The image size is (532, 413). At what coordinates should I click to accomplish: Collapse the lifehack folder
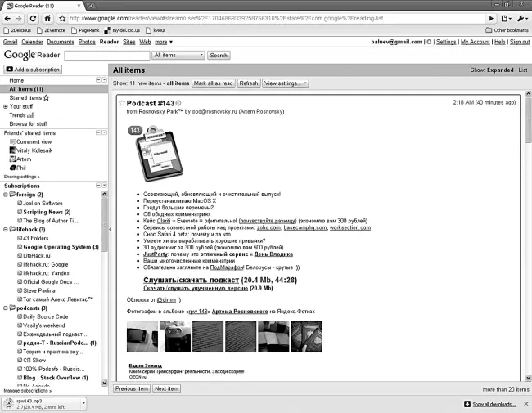6,230
